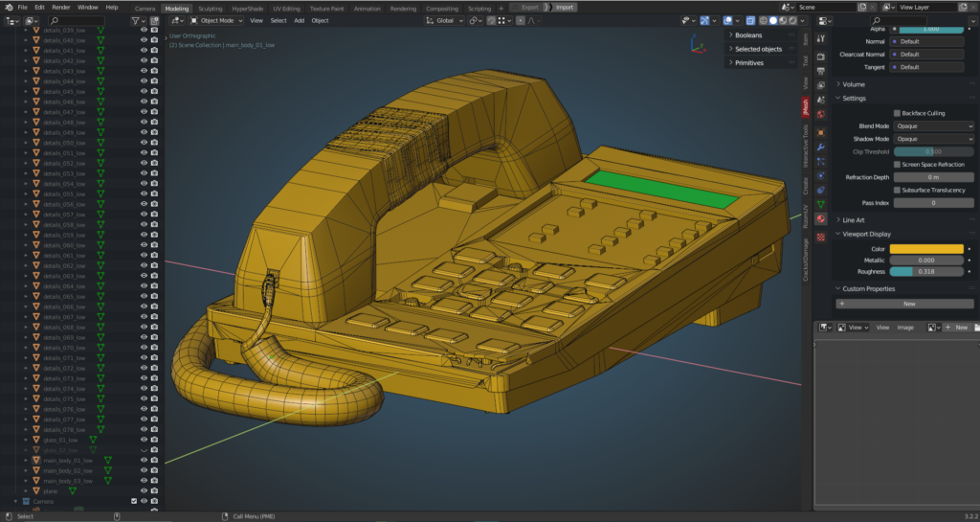
Task: Open the Object Data green triangle tab
Action: click(820, 204)
